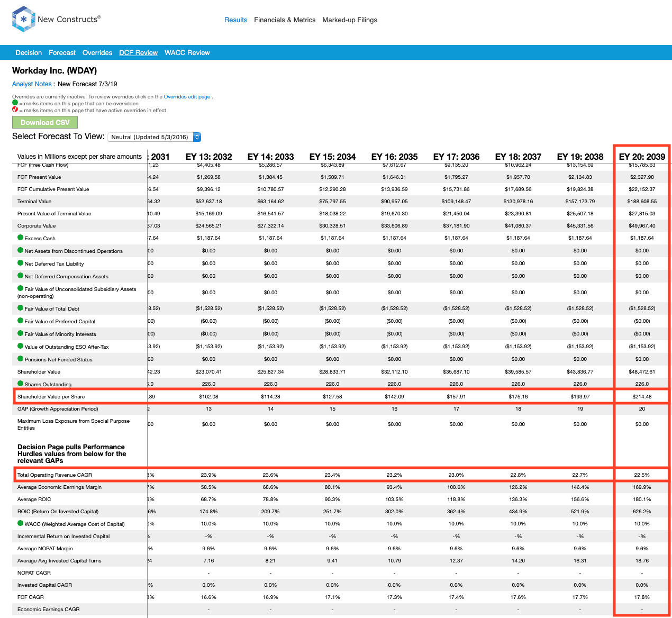
Task: Click the EY 20: 2039 column header
Action: coord(642,157)
